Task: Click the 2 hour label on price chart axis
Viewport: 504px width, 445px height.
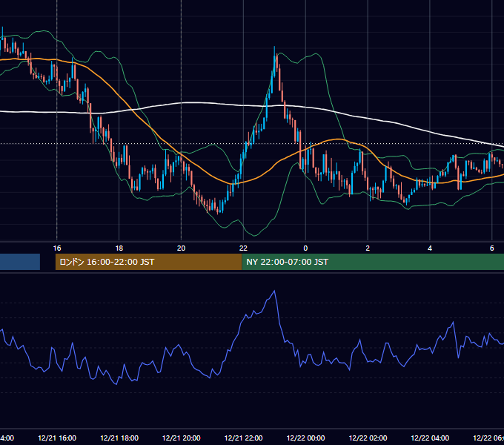Action: 368,248
